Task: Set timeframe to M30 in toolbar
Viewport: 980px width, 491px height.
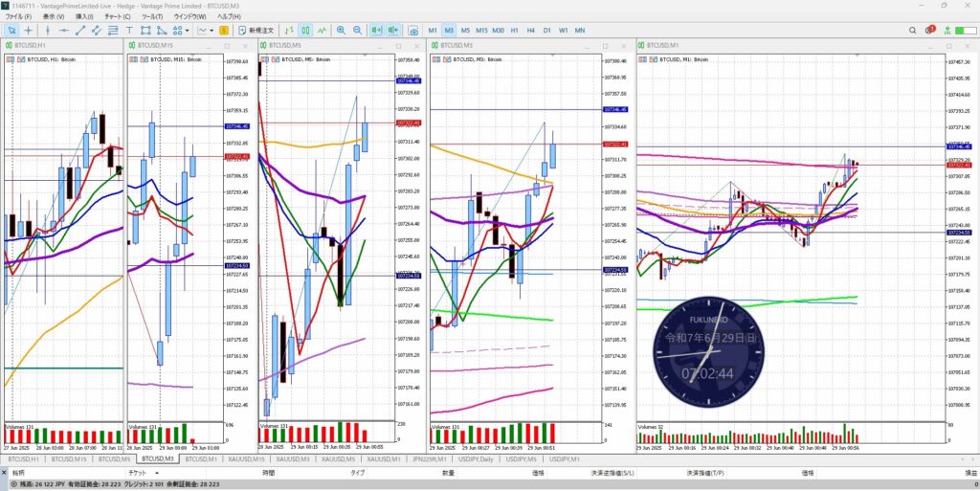Action: [498, 30]
